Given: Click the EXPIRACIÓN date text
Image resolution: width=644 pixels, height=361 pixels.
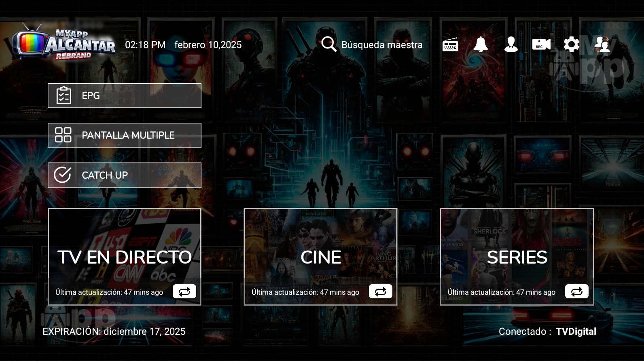Looking at the screenshot, I should [114, 331].
